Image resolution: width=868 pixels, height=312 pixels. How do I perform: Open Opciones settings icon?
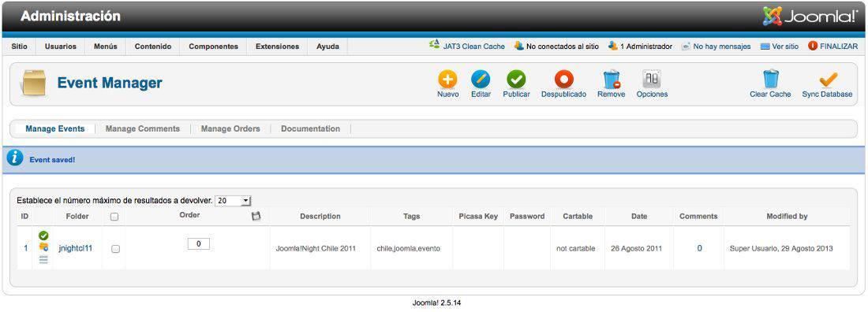tap(652, 80)
